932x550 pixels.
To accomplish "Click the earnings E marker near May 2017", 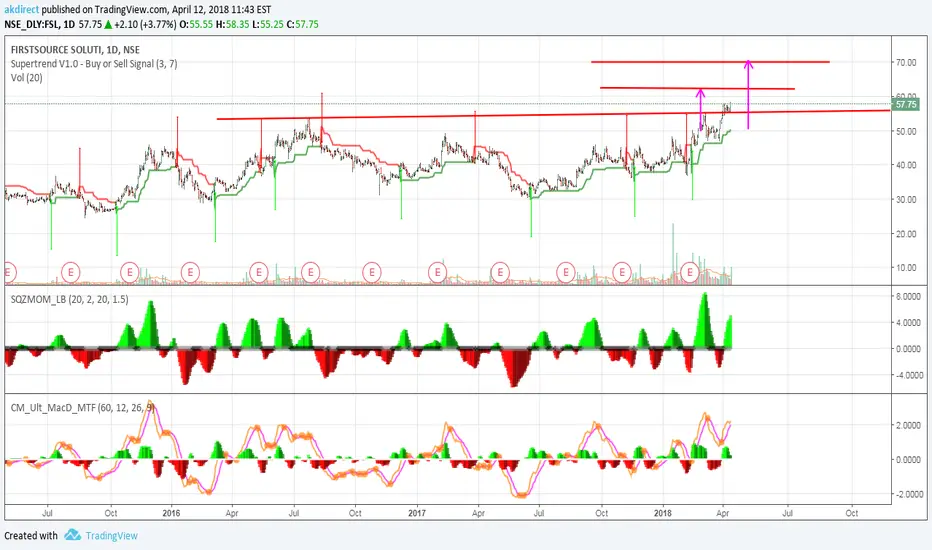I will (500, 272).
